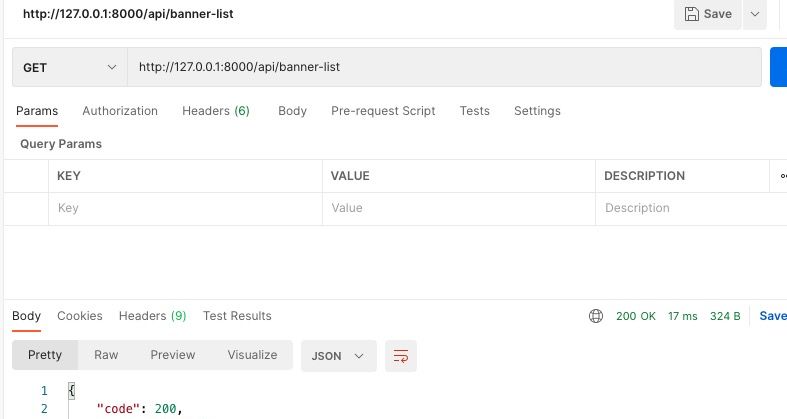Go to the Tests tab
This screenshot has height=419, width=787.
click(x=474, y=111)
